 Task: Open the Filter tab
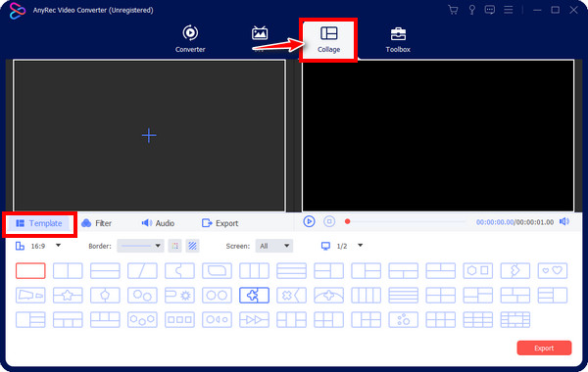pos(97,223)
